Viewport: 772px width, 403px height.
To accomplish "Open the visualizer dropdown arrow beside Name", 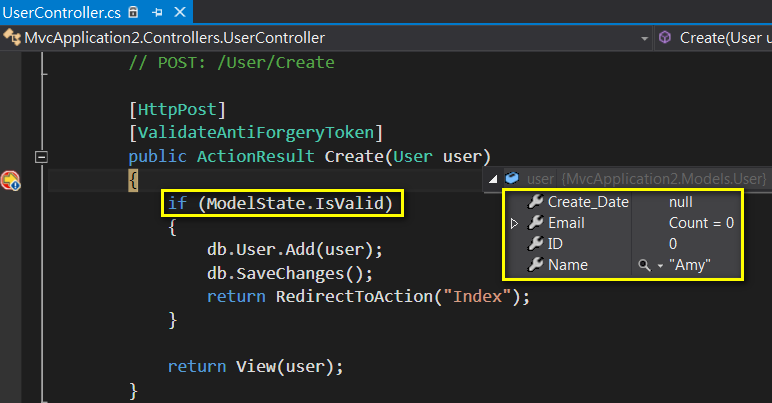I will 659,266.
